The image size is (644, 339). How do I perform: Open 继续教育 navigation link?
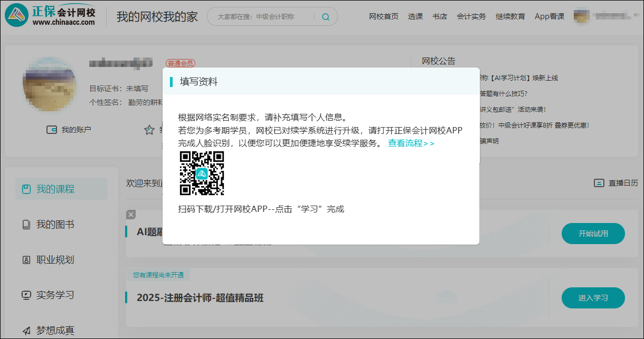510,16
